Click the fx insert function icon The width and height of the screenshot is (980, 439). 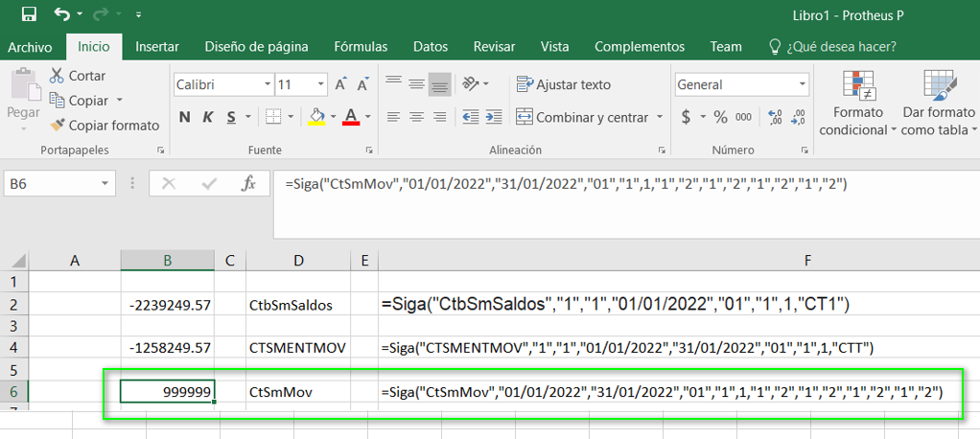tap(248, 184)
